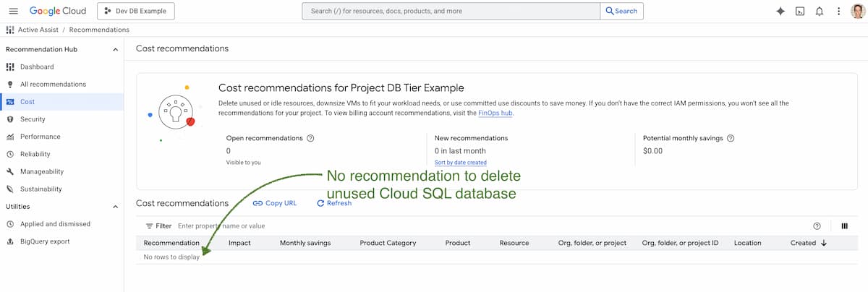Click the Recommendations breadcrumb
Image resolution: width=868 pixels, height=292 pixels.
[x=99, y=30]
